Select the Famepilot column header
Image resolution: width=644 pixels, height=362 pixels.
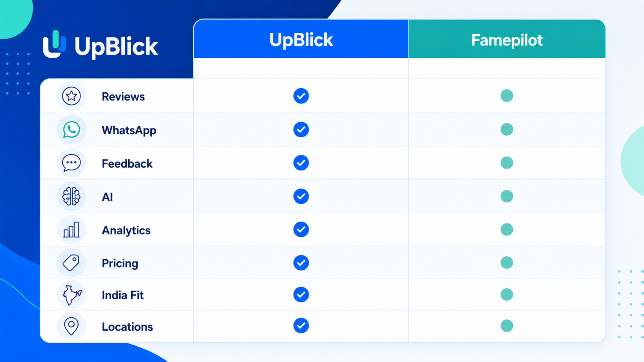[x=507, y=39]
